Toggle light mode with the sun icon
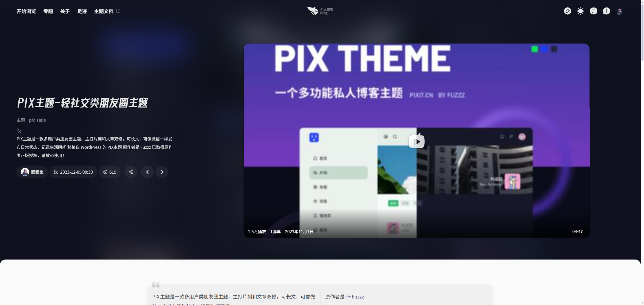 [581, 11]
